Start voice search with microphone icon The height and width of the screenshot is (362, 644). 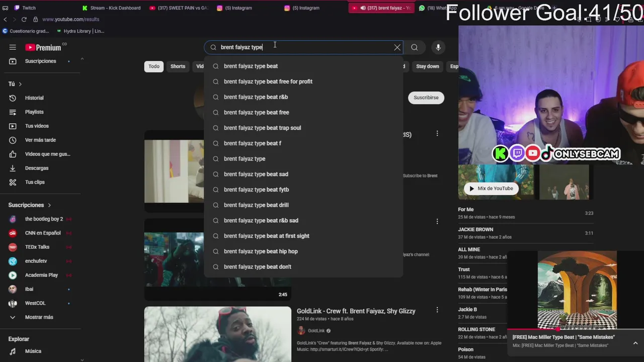(438, 47)
